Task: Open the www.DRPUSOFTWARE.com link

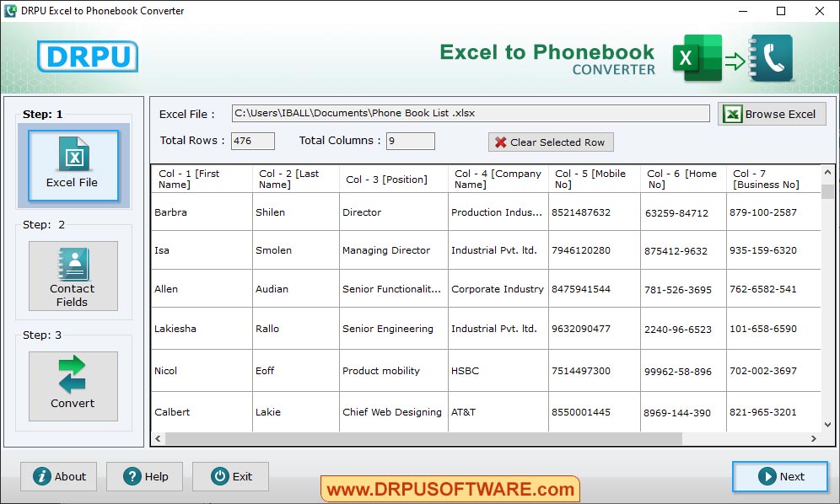Action: [450, 488]
